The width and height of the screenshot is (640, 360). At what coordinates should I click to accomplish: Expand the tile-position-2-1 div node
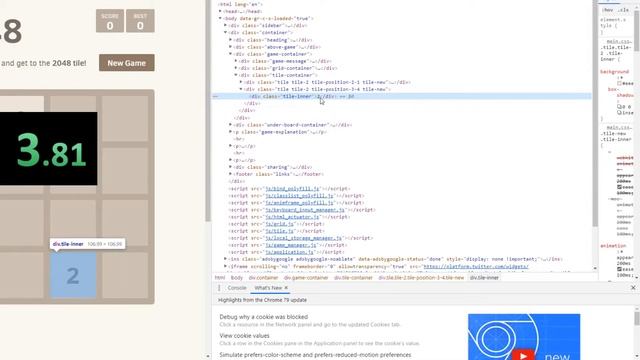click(241, 82)
